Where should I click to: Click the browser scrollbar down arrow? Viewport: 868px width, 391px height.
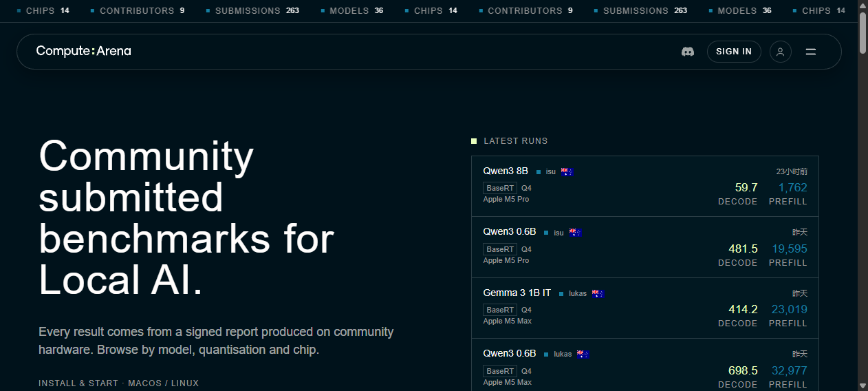(862, 385)
